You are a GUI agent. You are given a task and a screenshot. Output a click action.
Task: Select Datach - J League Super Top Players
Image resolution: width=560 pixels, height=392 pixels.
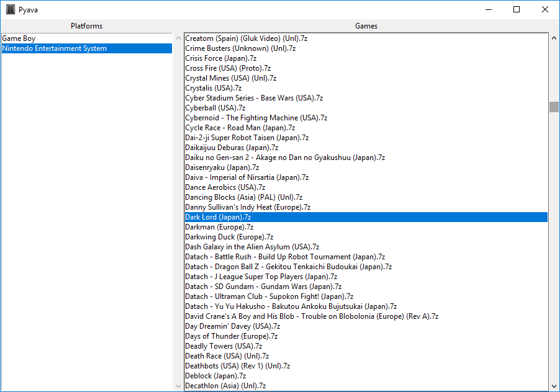[366, 277]
